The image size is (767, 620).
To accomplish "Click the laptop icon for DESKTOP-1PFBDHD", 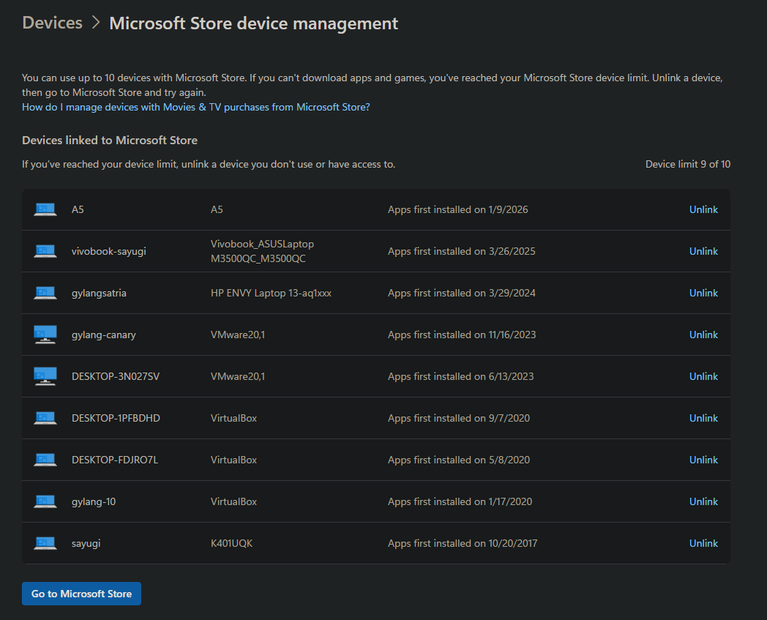I will point(45,418).
